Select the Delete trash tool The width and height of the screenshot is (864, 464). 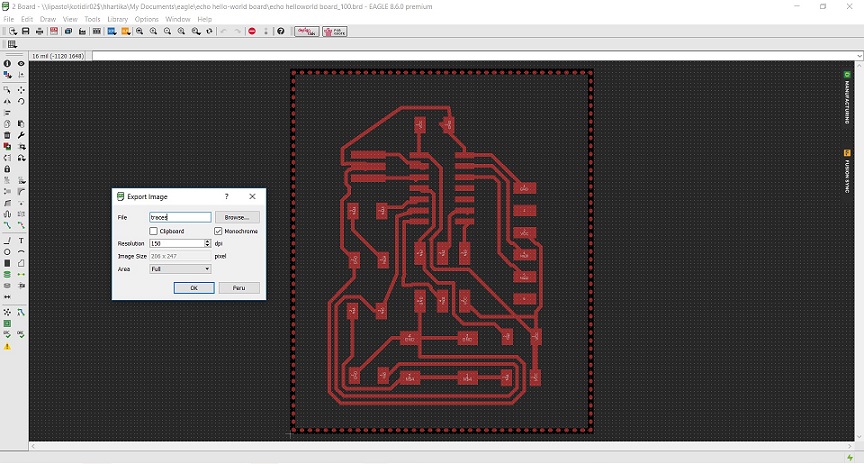pos(7,135)
